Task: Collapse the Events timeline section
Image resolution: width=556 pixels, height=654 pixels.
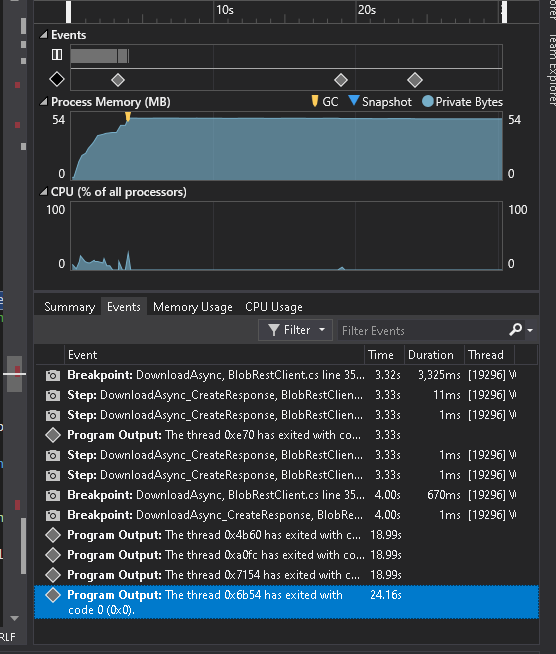Action: coord(43,35)
